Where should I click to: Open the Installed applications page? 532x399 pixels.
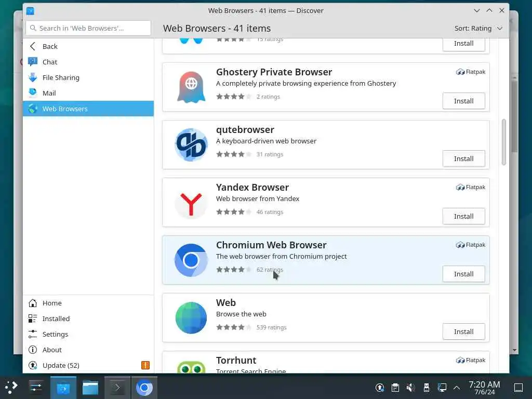[x=88, y=318]
